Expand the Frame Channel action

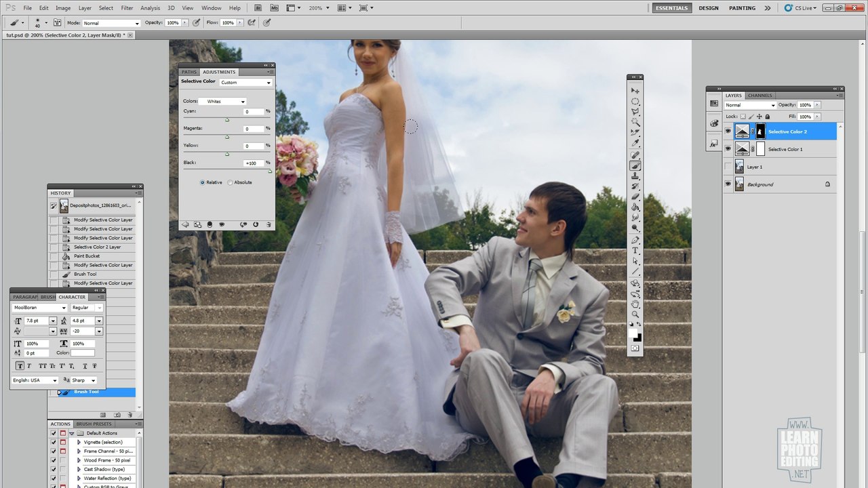79,451
